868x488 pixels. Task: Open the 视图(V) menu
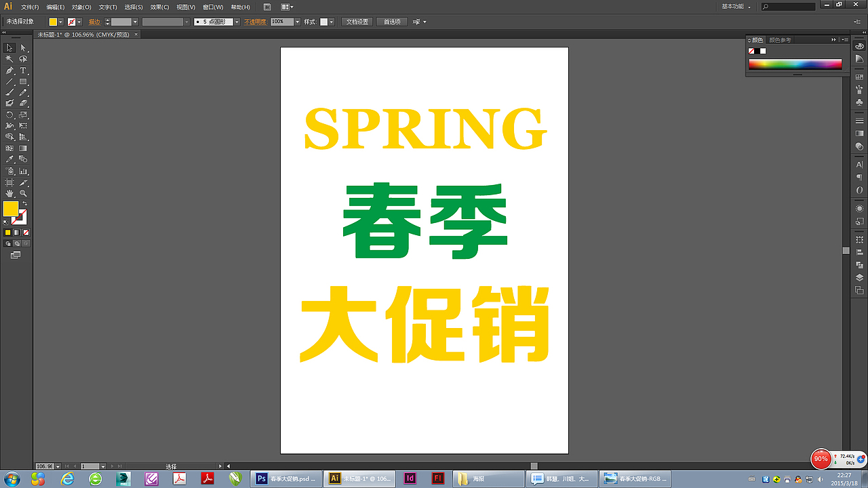point(186,7)
